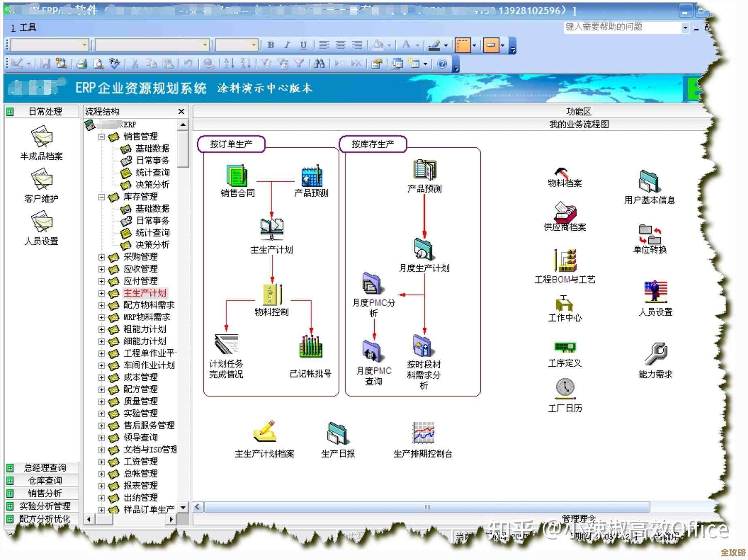Open 生产日报 at the bottom

coord(337,433)
